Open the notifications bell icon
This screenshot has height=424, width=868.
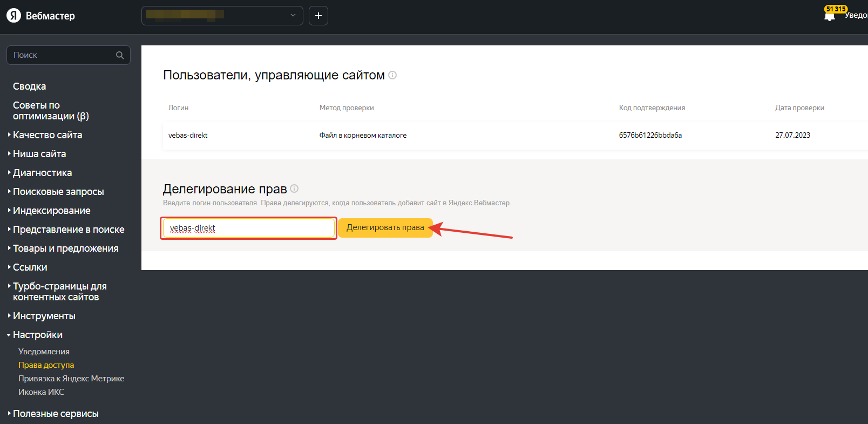(x=830, y=17)
